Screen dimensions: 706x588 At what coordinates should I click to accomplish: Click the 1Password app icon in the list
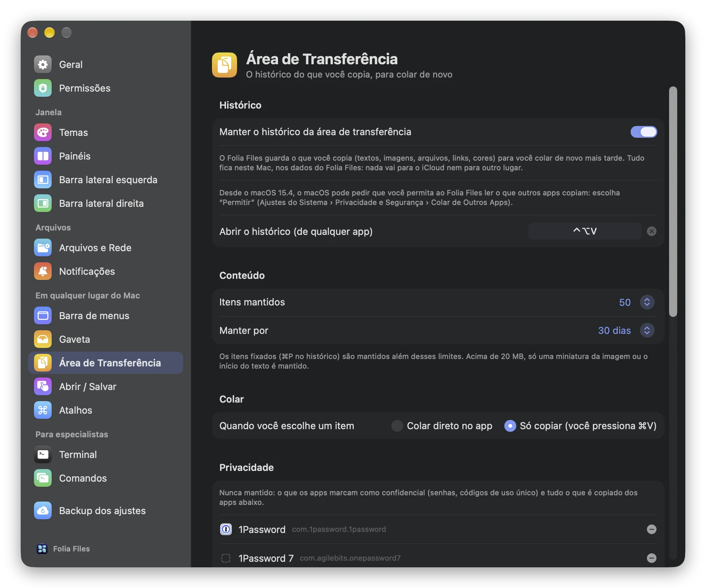[226, 529]
